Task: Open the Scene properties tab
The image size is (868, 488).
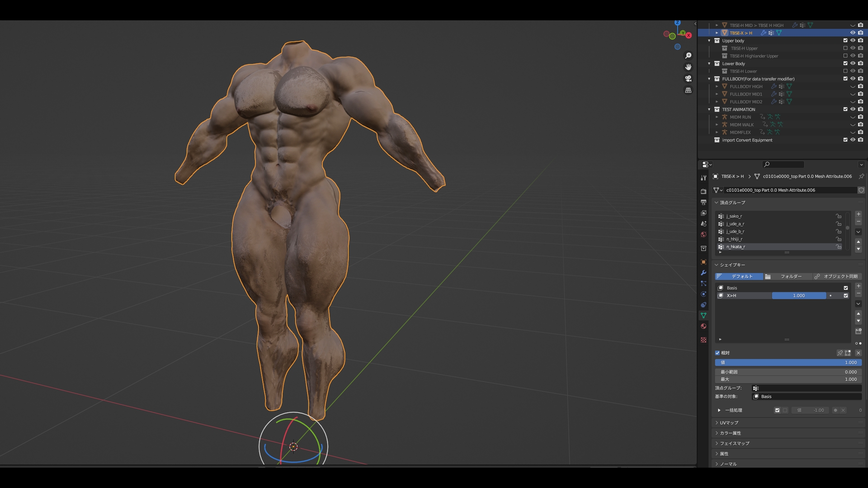Action: 703,224
